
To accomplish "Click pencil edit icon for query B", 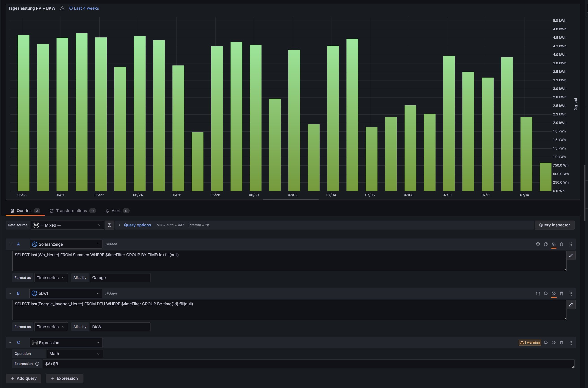I will 571,305.
